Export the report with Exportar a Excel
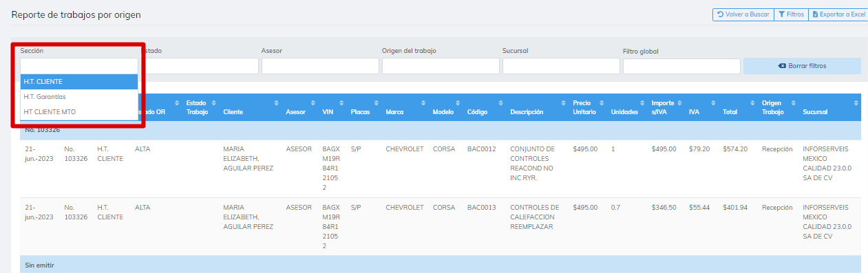The image size is (868, 273). click(838, 14)
